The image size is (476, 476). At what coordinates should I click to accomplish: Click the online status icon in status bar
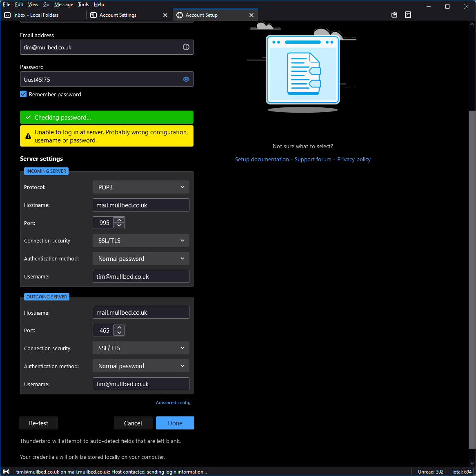click(x=6, y=472)
